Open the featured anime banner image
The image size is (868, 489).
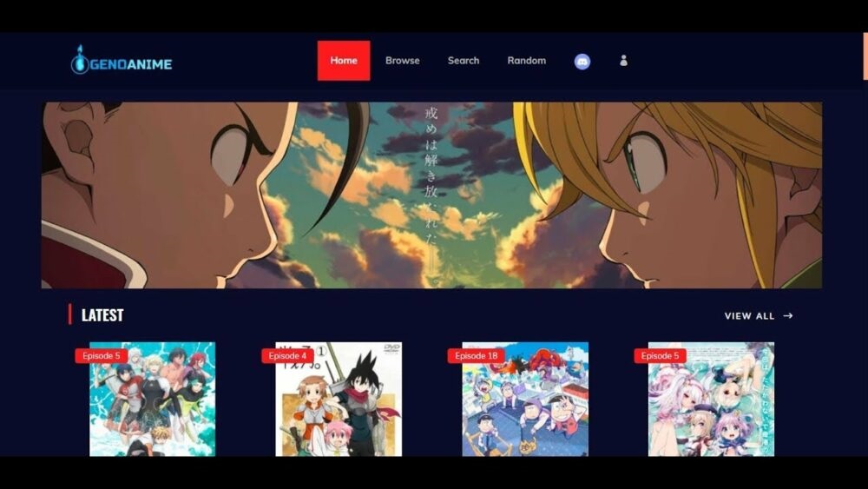coord(431,195)
